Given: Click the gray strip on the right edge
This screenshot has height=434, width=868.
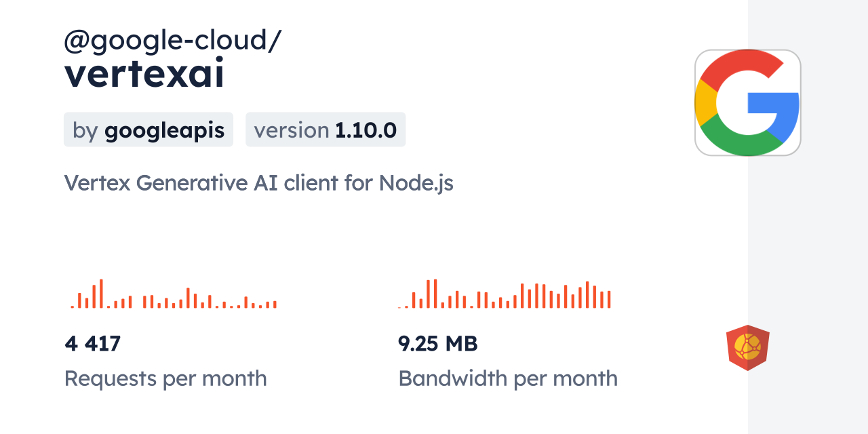Looking at the screenshot, I should pyautogui.click(x=808, y=217).
